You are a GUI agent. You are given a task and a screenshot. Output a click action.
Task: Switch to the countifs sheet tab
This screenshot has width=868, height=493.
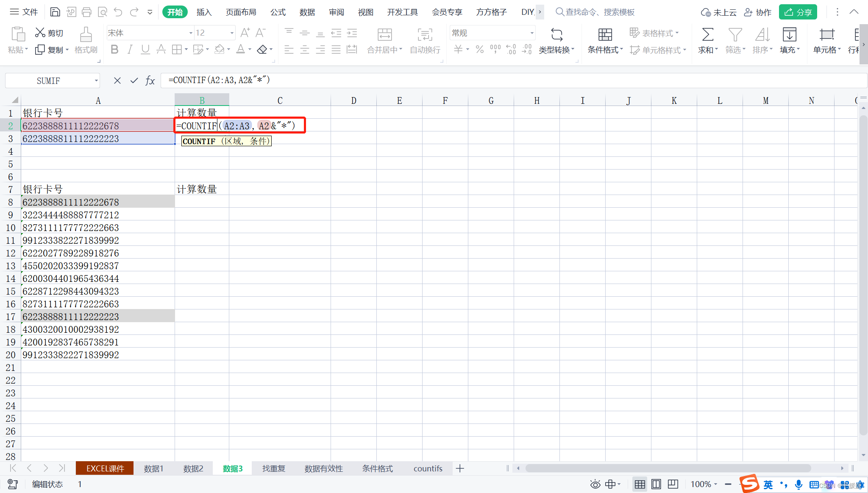pyautogui.click(x=428, y=468)
